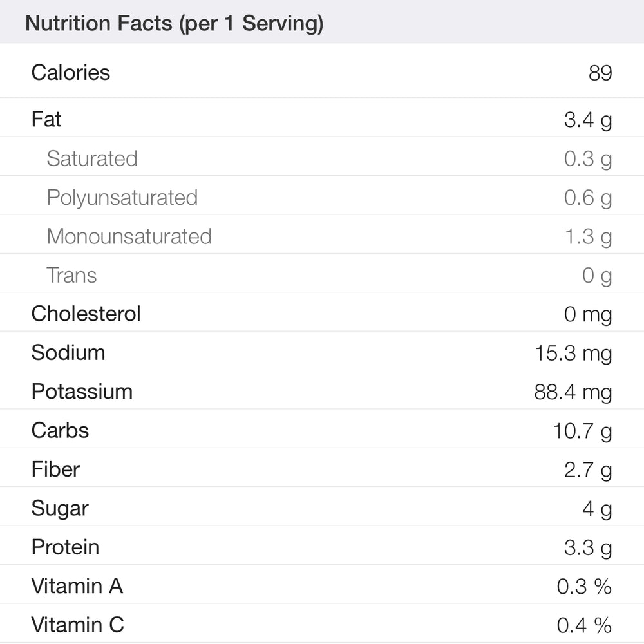Tap the Saturated sub-row label
Screen dimensions: 644x644
tap(92, 158)
